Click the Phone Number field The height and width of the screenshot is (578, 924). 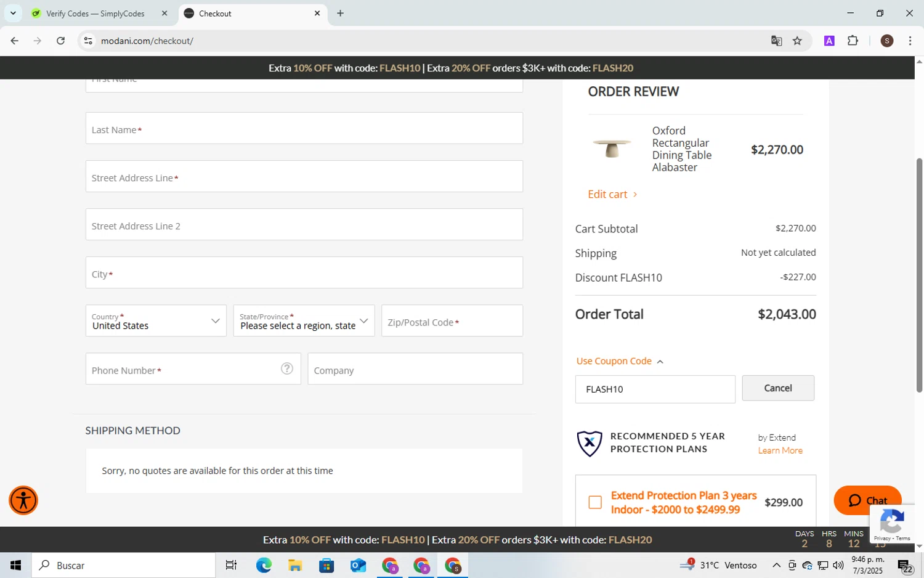(193, 368)
